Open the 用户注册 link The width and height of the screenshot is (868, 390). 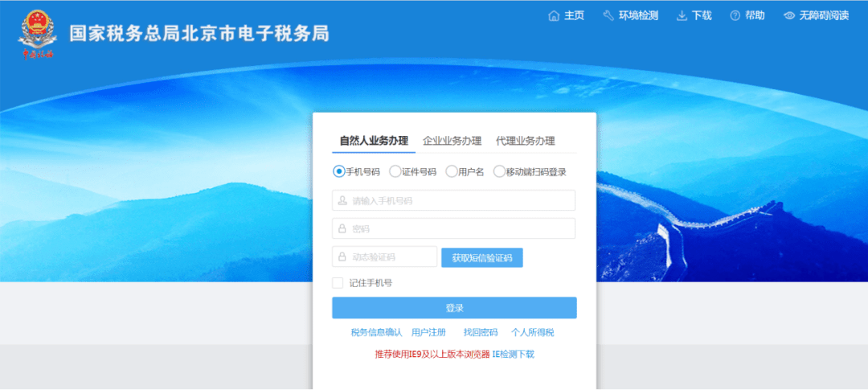(x=428, y=332)
